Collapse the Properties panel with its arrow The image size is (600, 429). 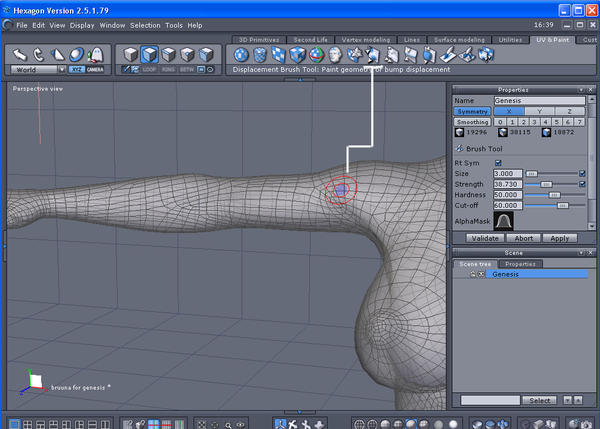[x=581, y=88]
